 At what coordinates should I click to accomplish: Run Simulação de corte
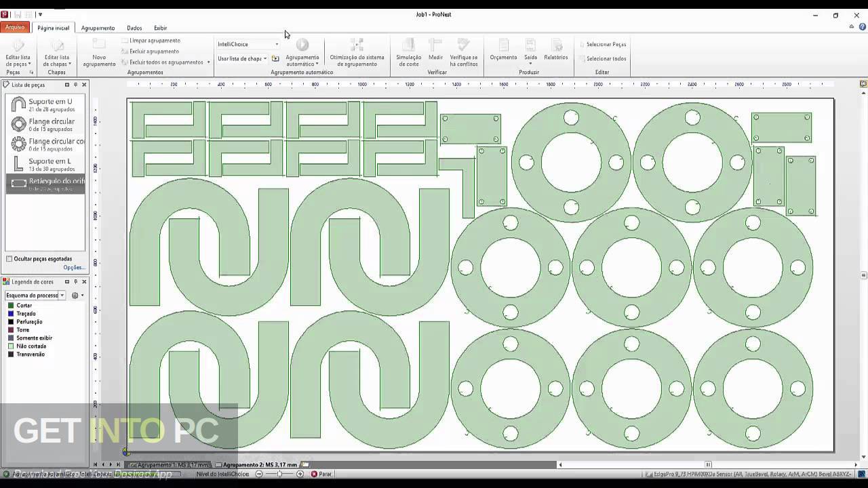(408, 52)
